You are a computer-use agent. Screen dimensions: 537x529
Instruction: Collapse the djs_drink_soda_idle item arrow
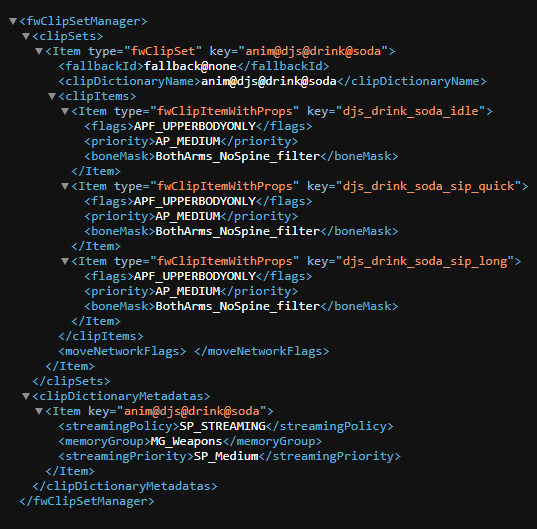65,111
